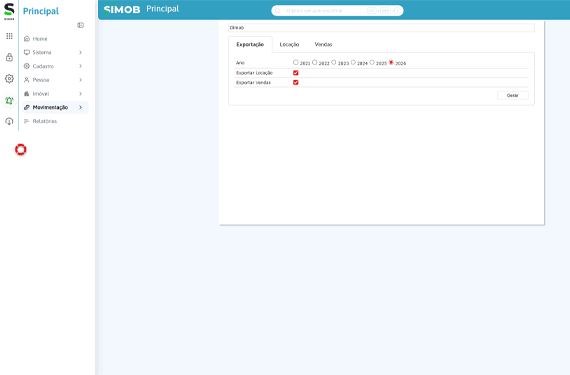
Task: Open Movimentação menu item
Action: tap(55, 107)
